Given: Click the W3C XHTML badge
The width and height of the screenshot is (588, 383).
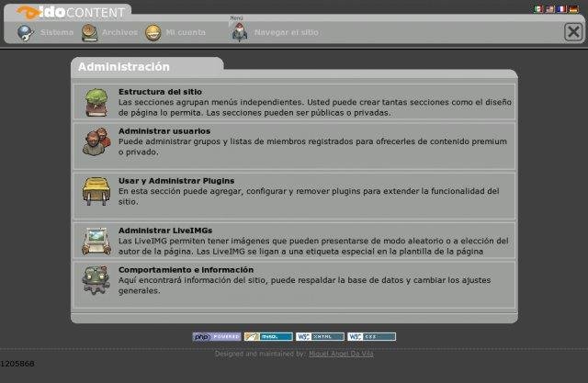Looking at the screenshot, I should coord(320,336).
